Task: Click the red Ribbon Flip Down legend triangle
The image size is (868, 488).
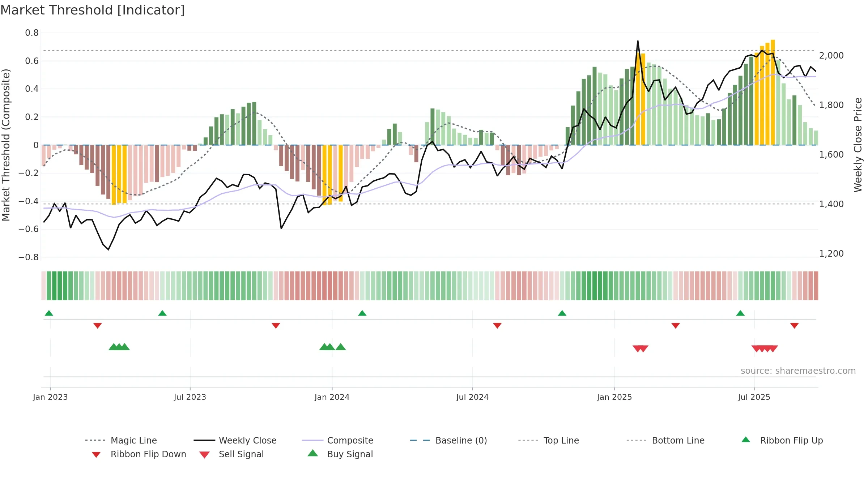Action: (x=96, y=455)
